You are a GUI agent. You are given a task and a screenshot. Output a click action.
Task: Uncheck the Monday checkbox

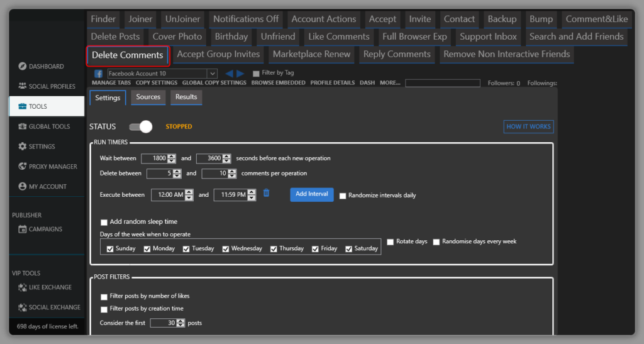pyautogui.click(x=147, y=249)
